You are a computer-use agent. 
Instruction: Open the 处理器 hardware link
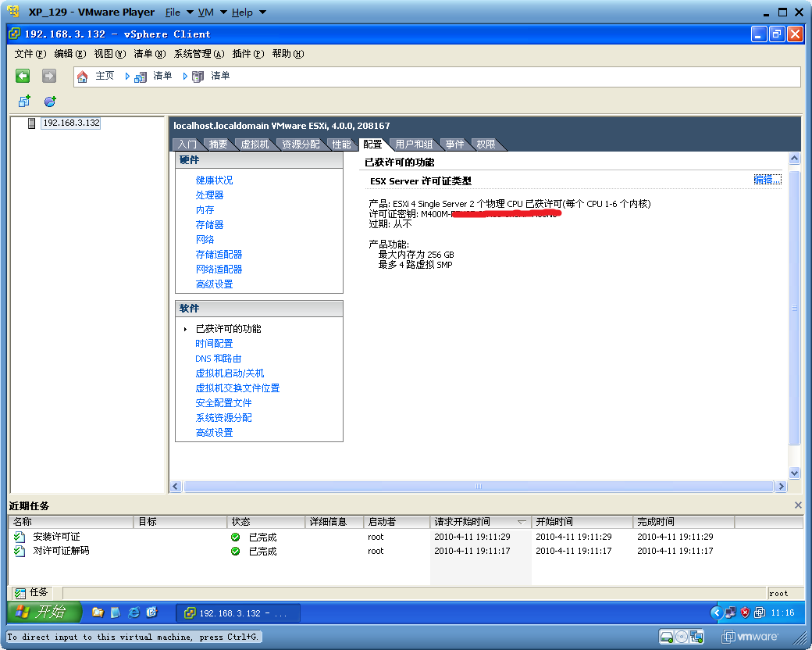coord(210,195)
